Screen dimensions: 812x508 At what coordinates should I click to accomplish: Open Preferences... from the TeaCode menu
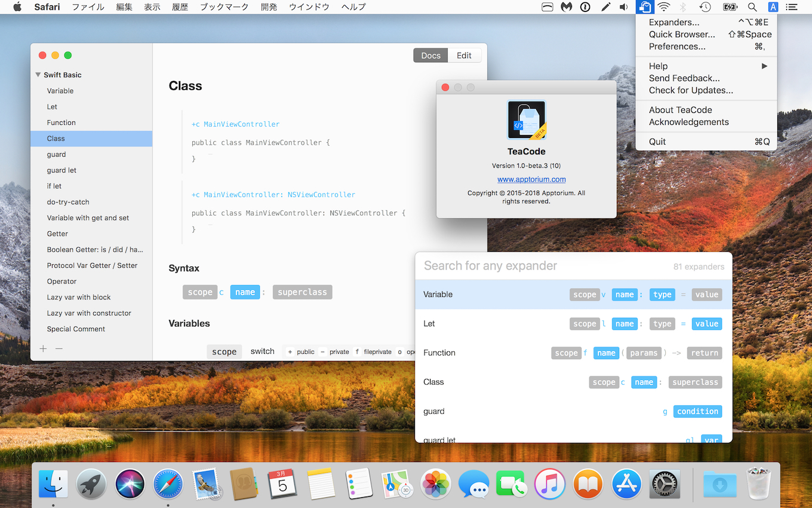point(706,46)
